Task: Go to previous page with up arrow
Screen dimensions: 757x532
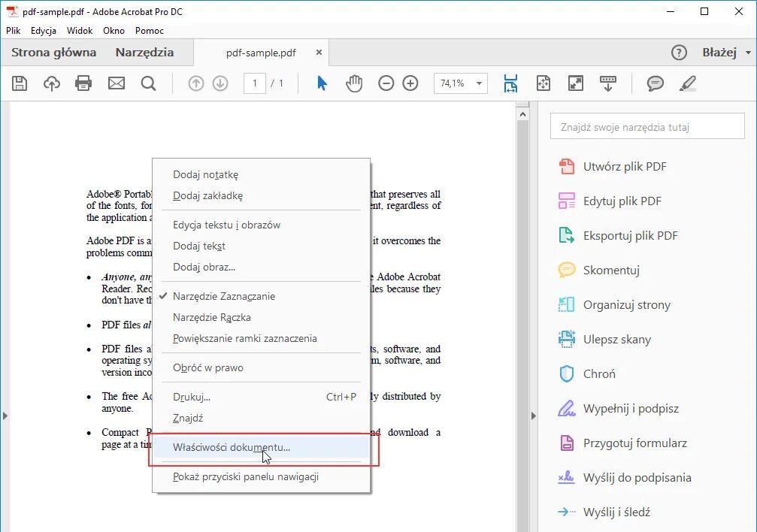Action: [196, 83]
